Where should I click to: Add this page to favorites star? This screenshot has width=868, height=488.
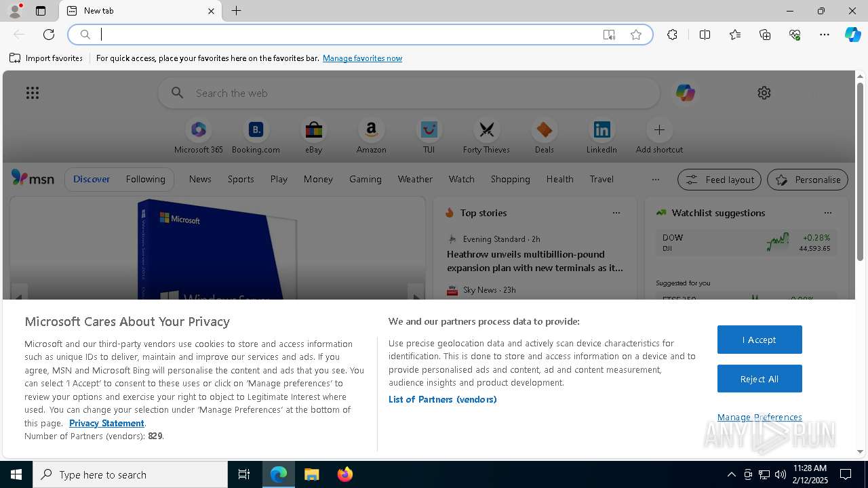coord(636,35)
